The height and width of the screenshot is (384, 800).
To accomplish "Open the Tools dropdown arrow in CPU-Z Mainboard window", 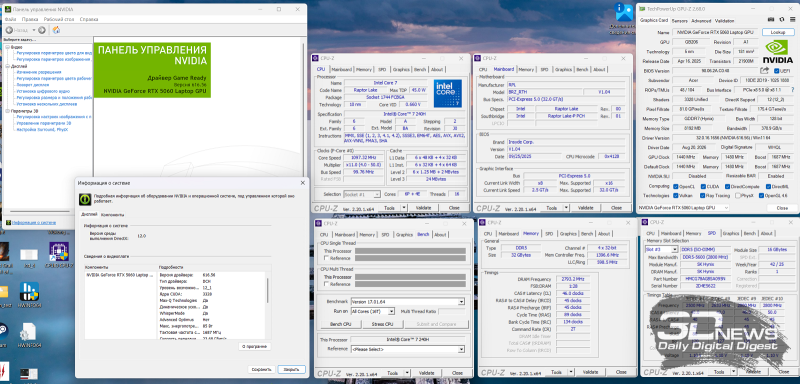I will click(x=566, y=208).
